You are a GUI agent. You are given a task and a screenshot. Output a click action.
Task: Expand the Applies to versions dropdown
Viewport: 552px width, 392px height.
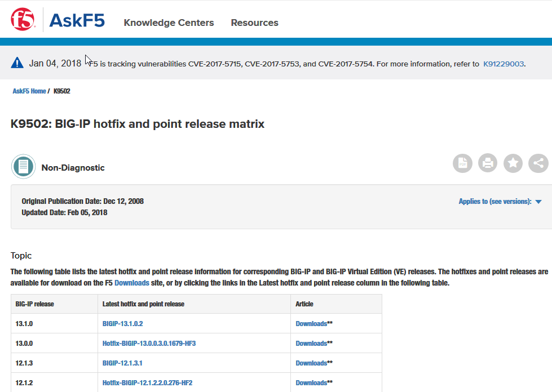tap(500, 202)
